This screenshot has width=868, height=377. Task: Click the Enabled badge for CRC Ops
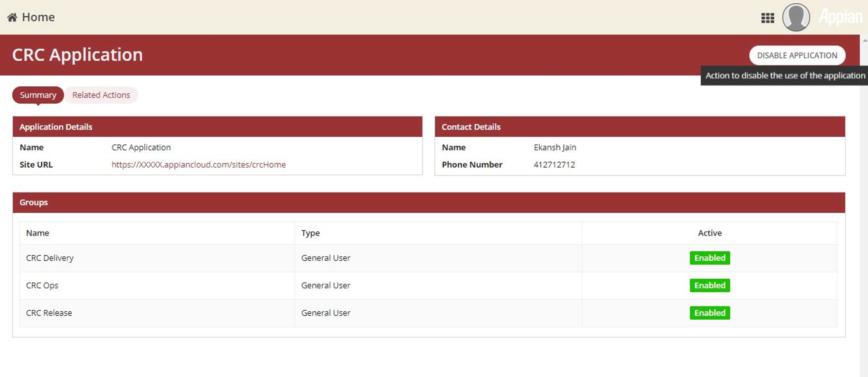(x=710, y=285)
